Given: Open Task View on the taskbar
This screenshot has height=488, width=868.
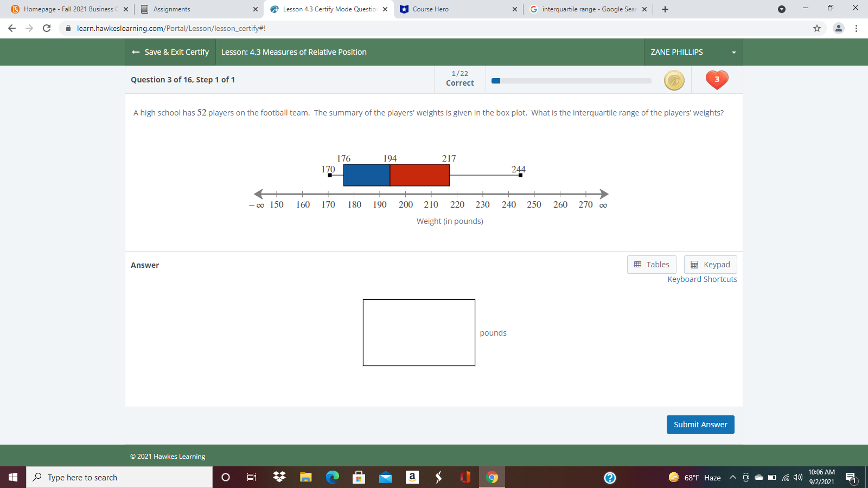Looking at the screenshot, I should pos(252,477).
